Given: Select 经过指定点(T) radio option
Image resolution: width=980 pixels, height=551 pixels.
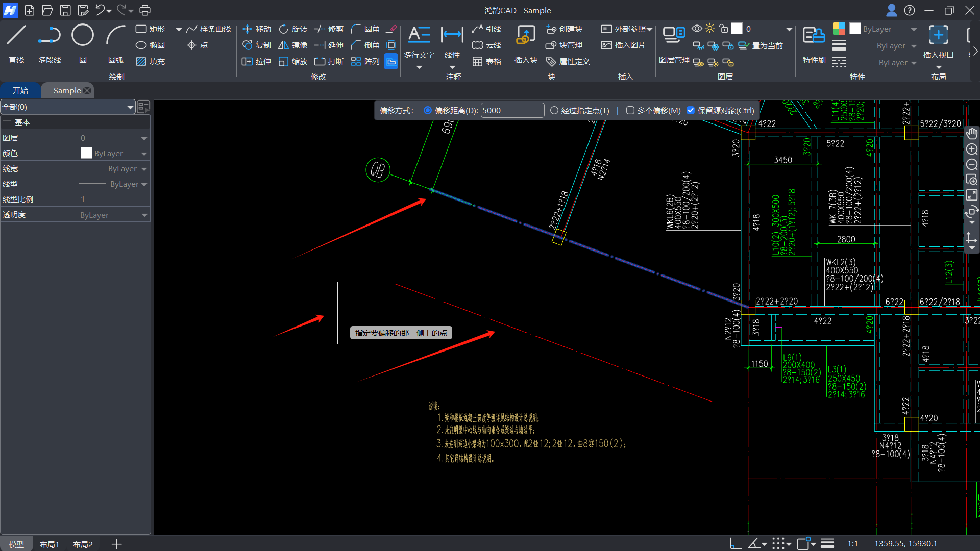Looking at the screenshot, I should click(x=554, y=111).
